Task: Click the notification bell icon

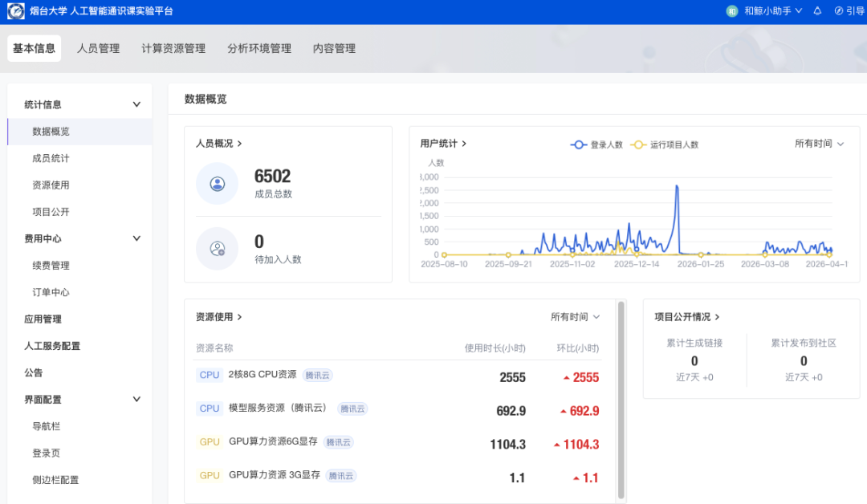Action: coord(817,11)
